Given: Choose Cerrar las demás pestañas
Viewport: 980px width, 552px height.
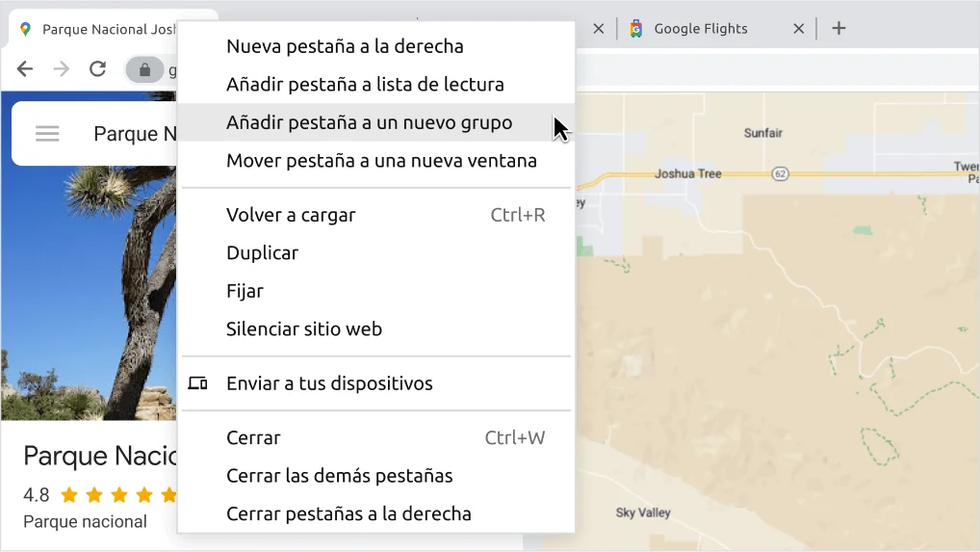Looking at the screenshot, I should pyautogui.click(x=375, y=476).
